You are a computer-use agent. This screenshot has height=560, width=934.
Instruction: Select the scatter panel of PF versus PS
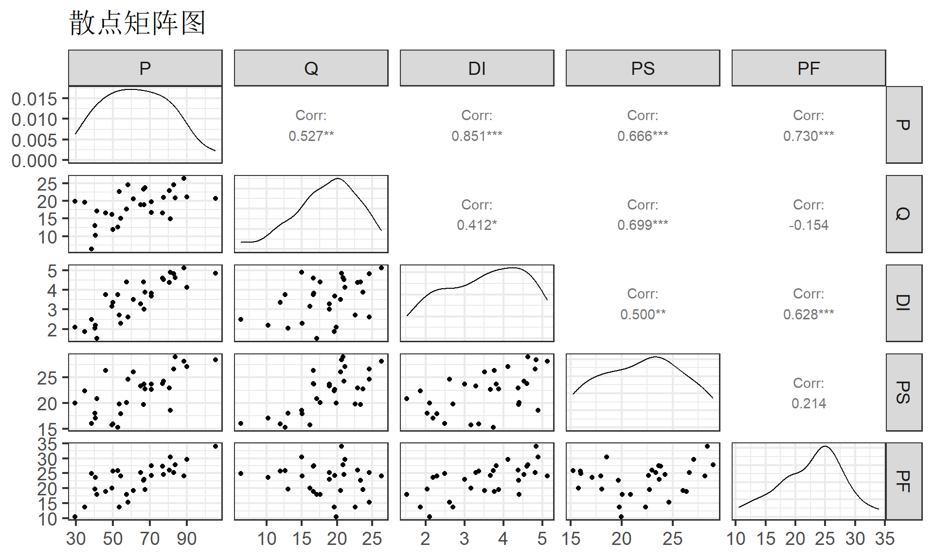click(x=643, y=481)
